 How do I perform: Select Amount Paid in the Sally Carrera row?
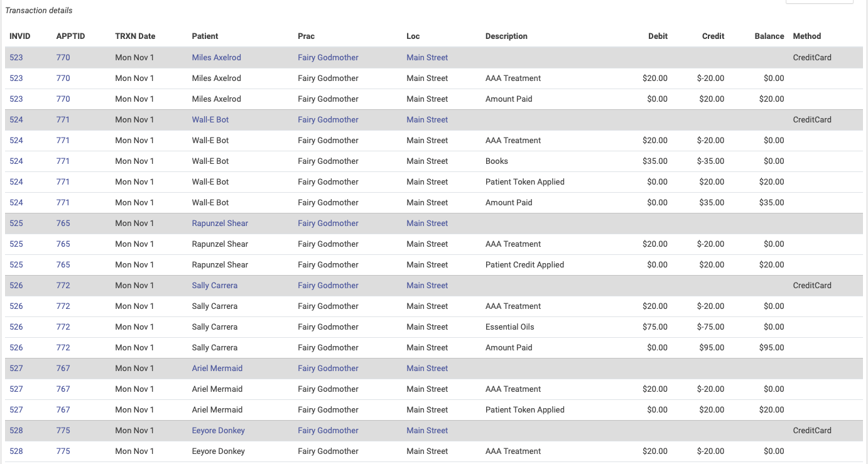tap(509, 347)
